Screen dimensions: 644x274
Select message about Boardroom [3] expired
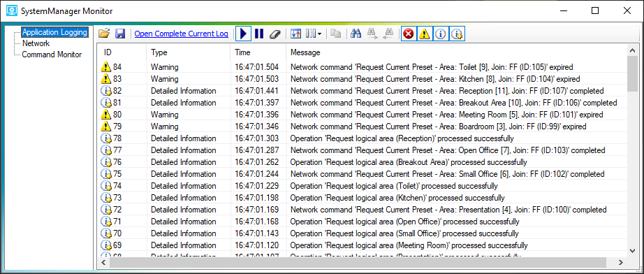tap(438, 126)
